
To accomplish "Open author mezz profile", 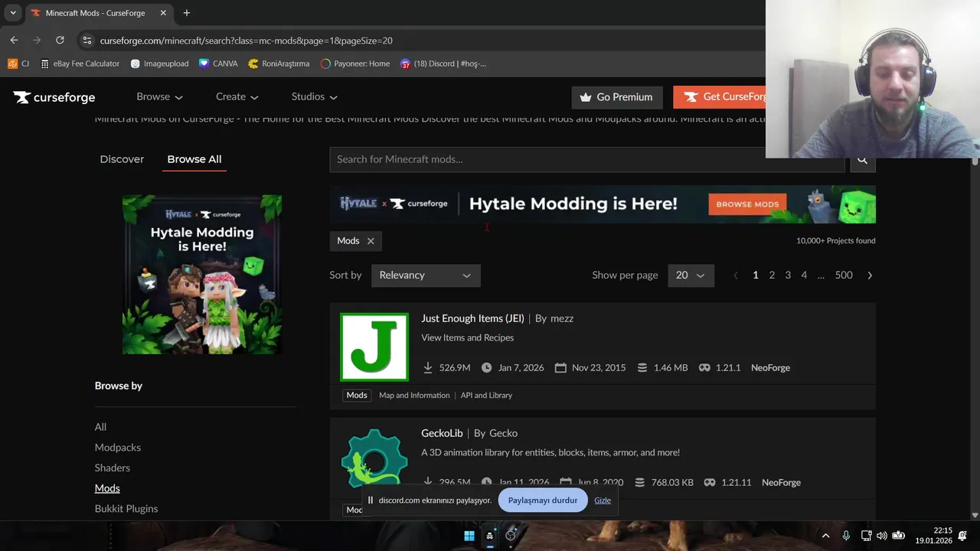I will pyautogui.click(x=562, y=318).
